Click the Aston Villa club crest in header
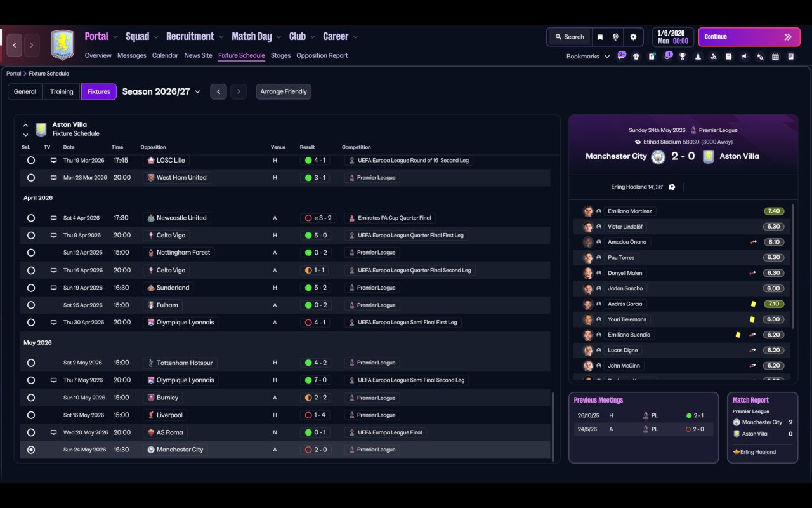 tap(63, 45)
